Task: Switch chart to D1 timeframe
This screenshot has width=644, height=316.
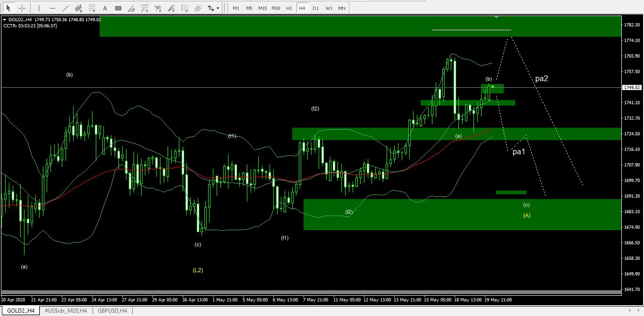Action: (x=315, y=8)
